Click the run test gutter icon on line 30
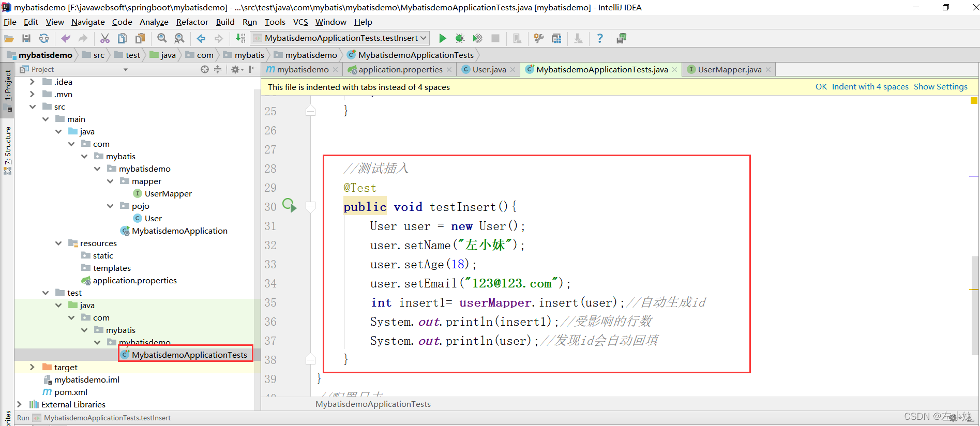 coord(290,205)
